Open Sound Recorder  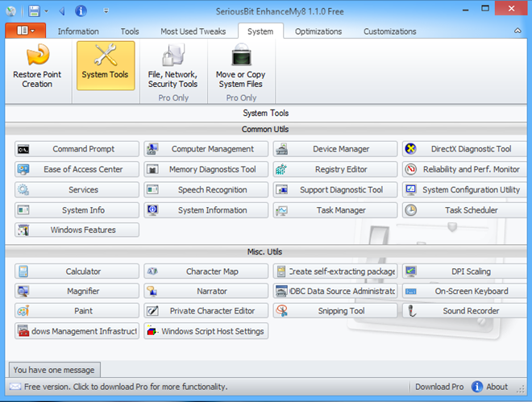[x=464, y=310]
